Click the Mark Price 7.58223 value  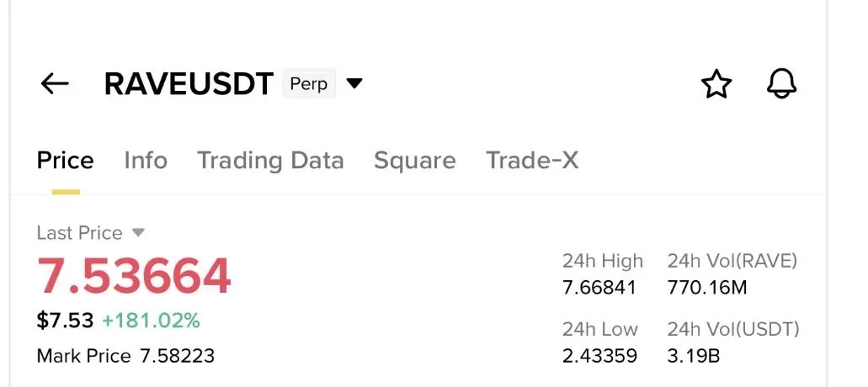point(176,356)
